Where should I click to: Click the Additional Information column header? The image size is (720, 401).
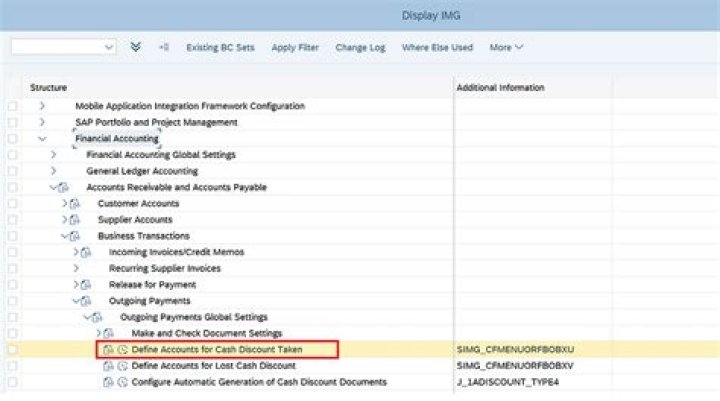coord(500,87)
